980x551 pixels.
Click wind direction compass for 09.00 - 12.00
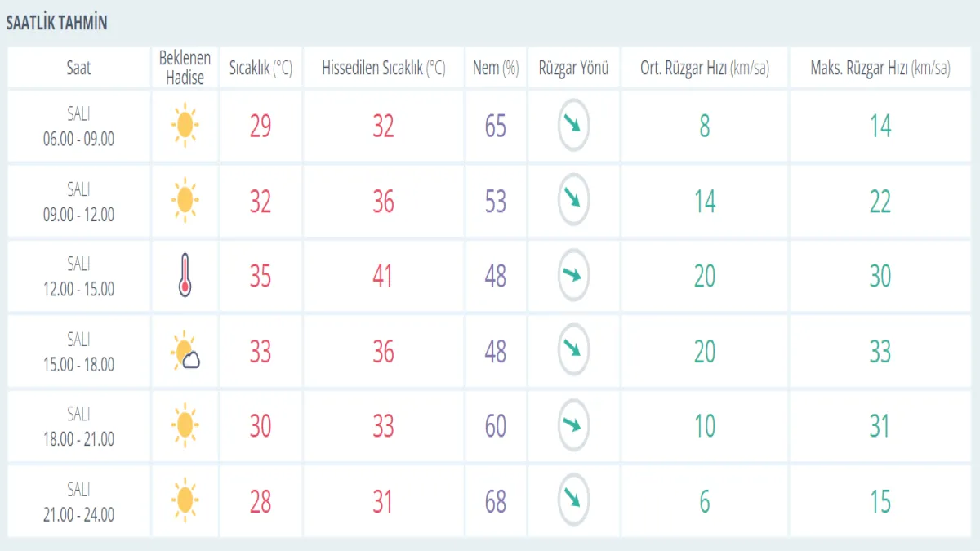[x=573, y=201]
